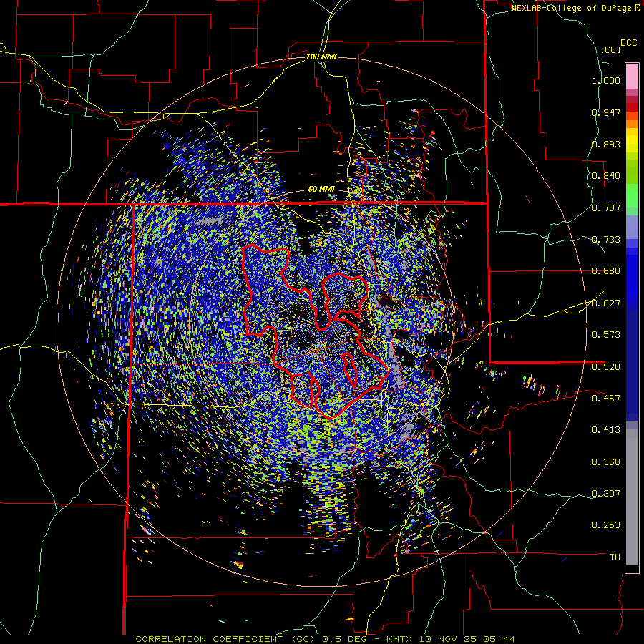Select the 0.680 legend value
Screen dimensions: 644x644
[x=606, y=271]
